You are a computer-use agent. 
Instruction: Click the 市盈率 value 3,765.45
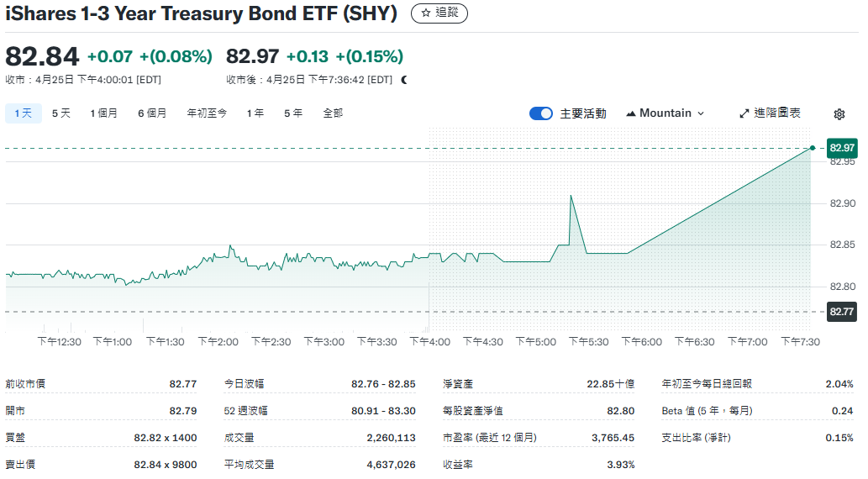(613, 438)
